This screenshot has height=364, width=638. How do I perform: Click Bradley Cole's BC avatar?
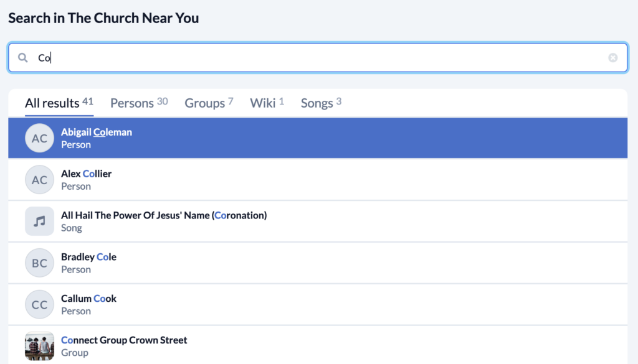point(39,263)
